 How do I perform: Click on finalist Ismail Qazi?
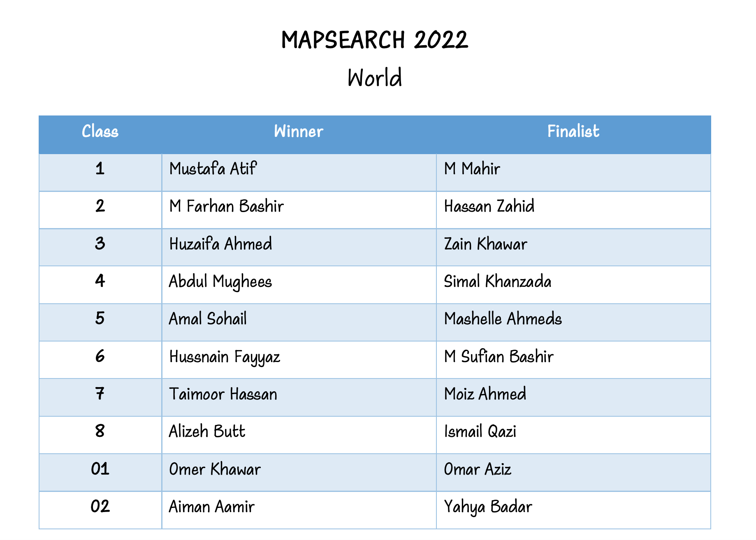tap(480, 432)
